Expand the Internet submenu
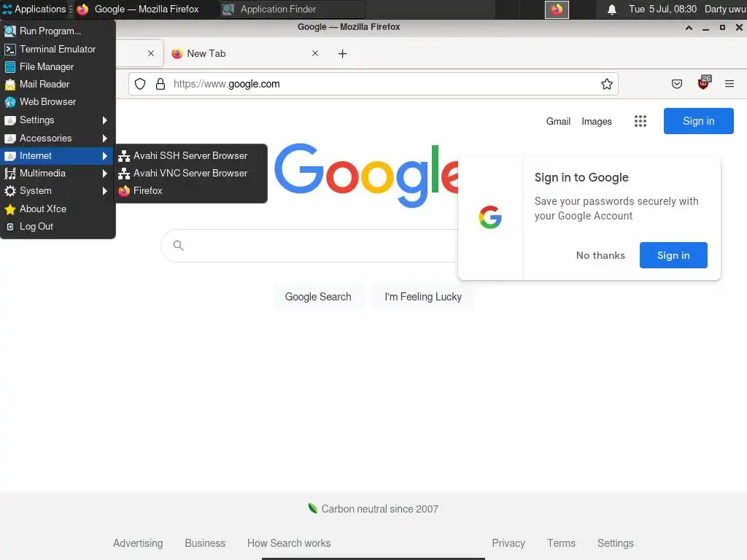 (58, 156)
